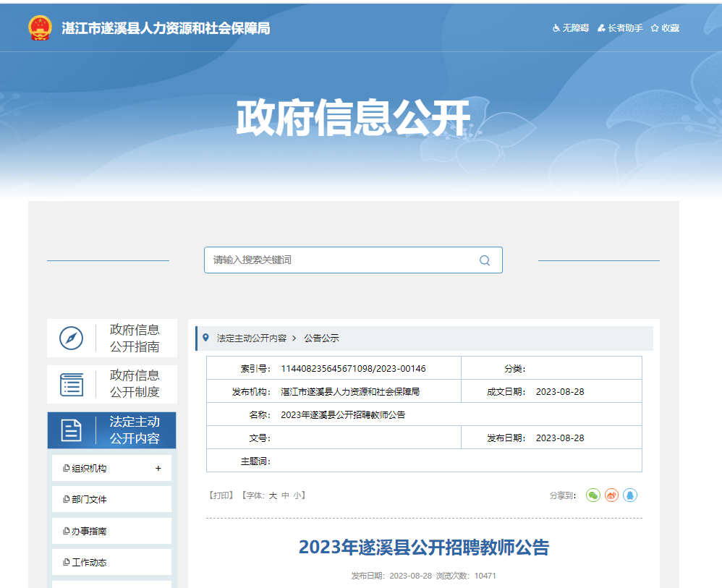
Task: Open the 工作动态 sidebar item
Action: [x=89, y=563]
